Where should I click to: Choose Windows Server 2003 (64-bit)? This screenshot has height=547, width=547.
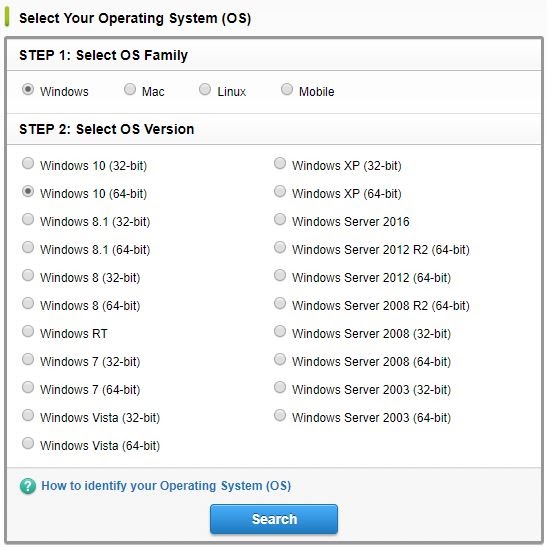(280, 415)
